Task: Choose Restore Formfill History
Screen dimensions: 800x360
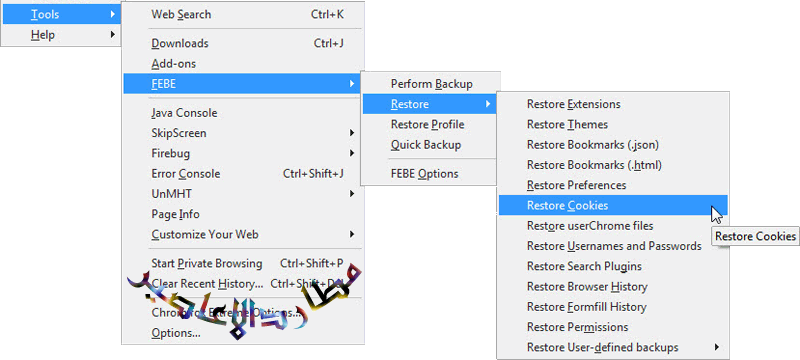Action: [613, 307]
